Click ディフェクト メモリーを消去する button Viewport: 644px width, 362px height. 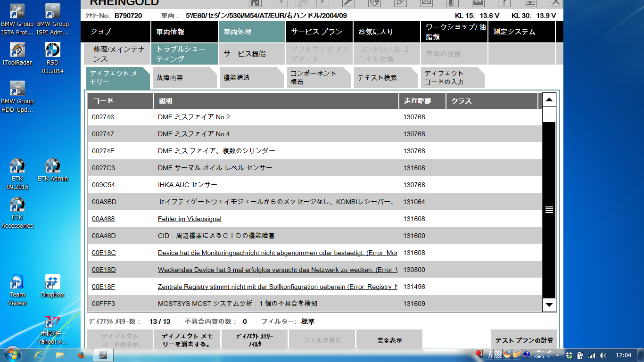pos(187,339)
